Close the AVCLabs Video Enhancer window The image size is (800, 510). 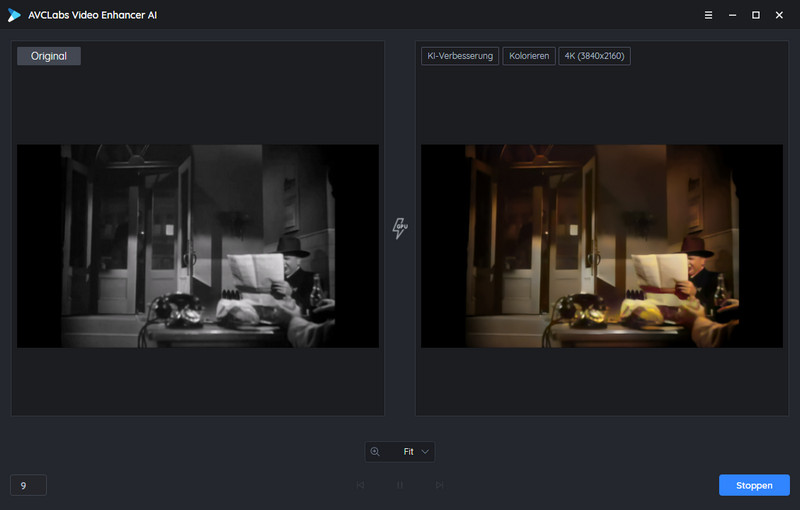pyautogui.click(x=779, y=15)
